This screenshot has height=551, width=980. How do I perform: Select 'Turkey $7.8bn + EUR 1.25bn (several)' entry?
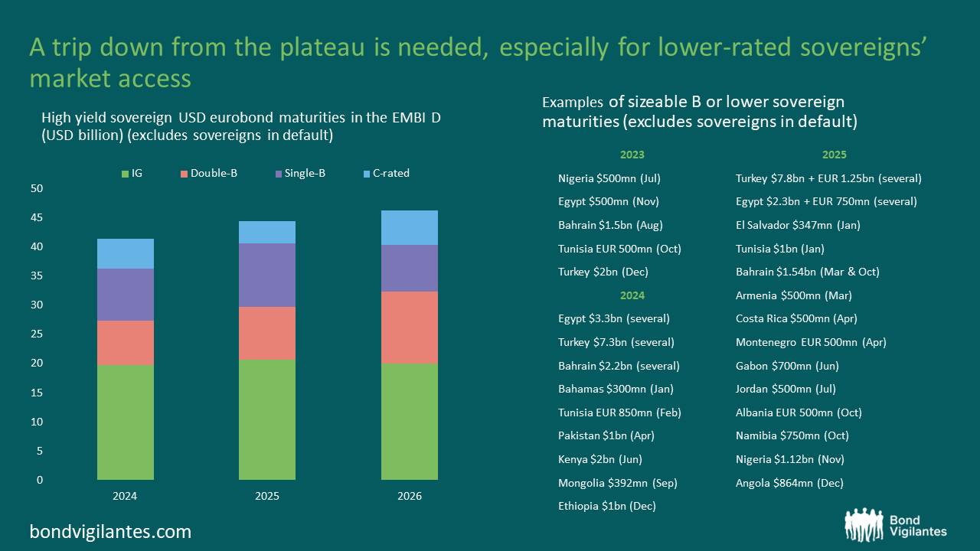coord(828,178)
